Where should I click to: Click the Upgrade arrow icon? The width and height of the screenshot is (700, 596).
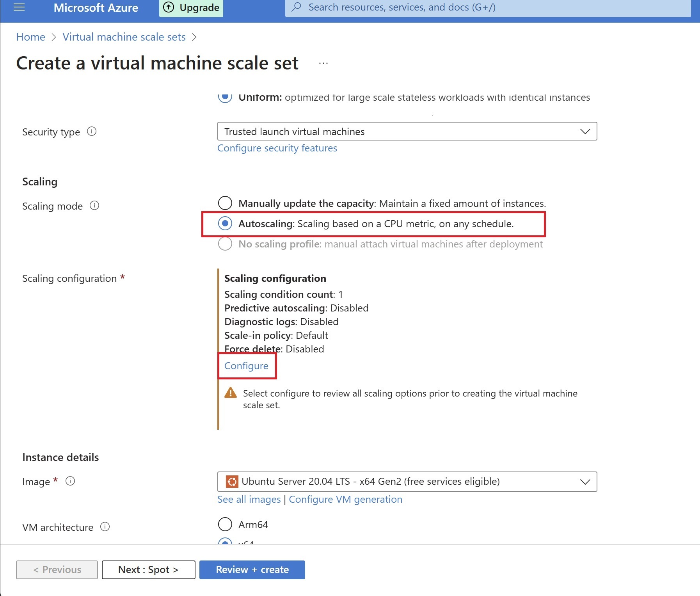[x=169, y=7]
